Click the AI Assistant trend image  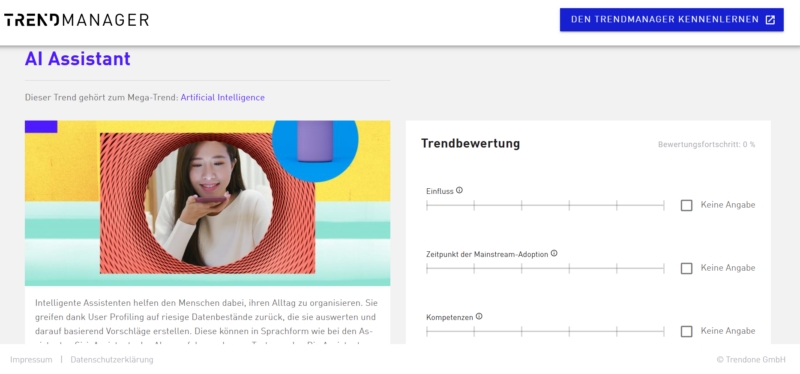[x=208, y=203]
